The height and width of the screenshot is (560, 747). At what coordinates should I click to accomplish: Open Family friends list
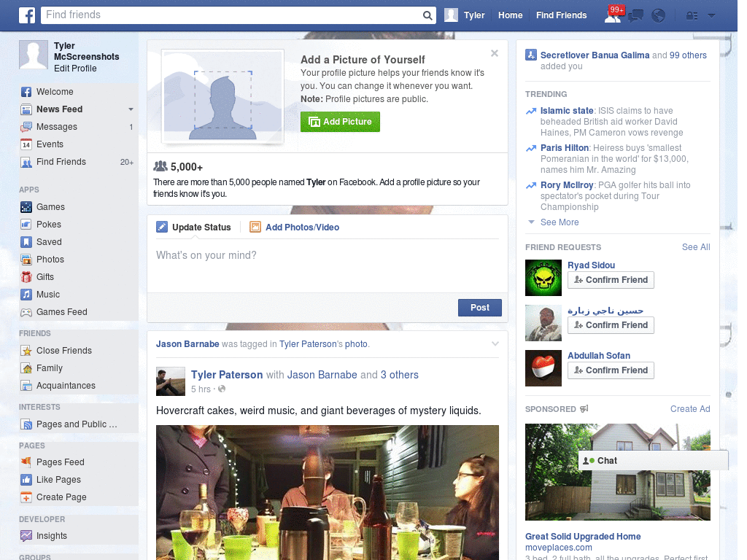(x=79, y=368)
